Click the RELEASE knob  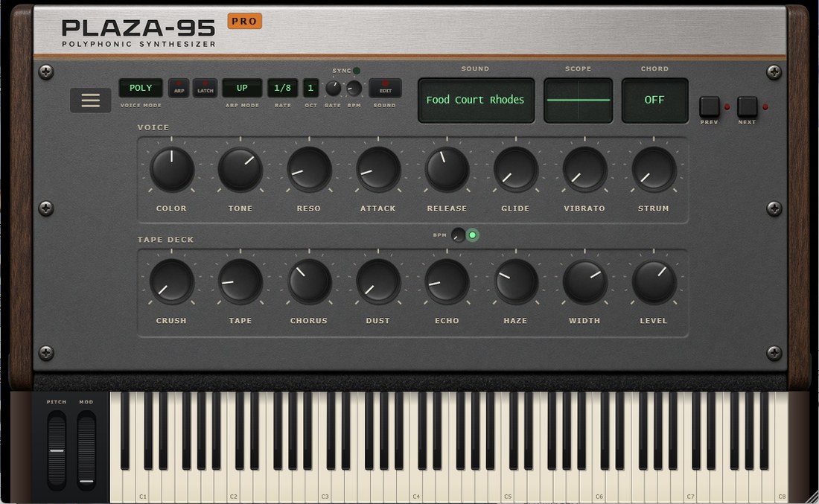[x=447, y=169]
